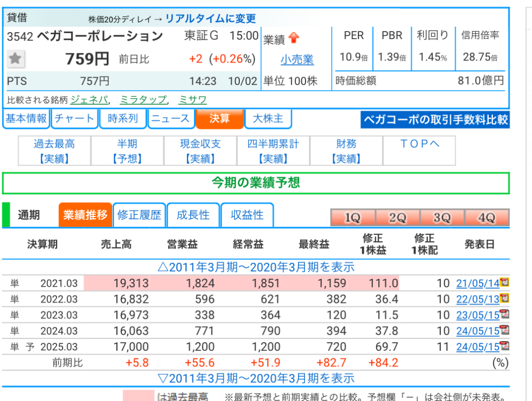Click the PTS 757円 price
532x401 pixels.
[x=95, y=81]
